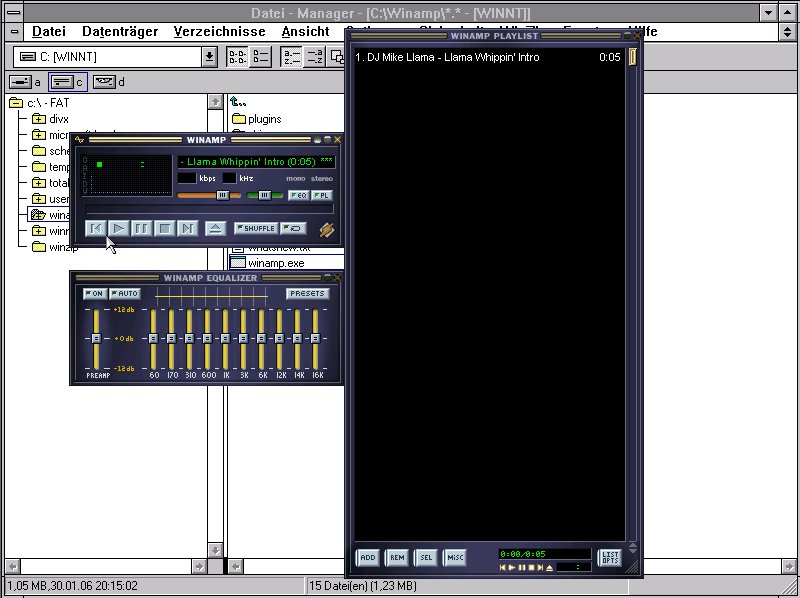Open LIST OPTS in playlist window

tap(609, 558)
